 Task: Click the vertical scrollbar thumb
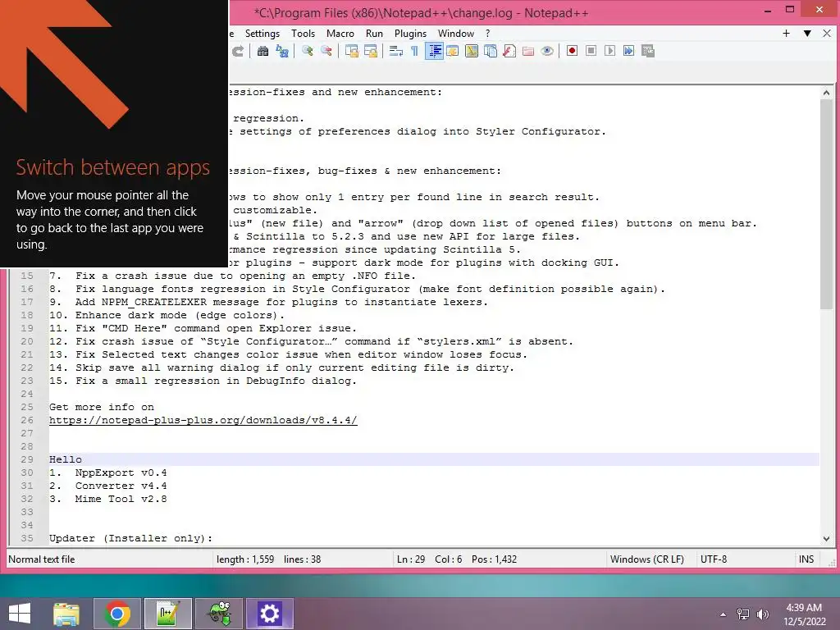[x=826, y=203]
